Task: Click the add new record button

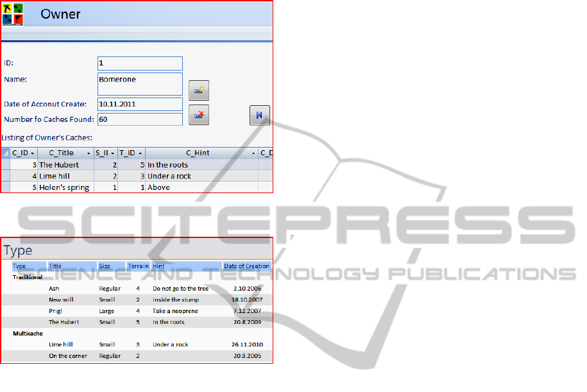Action: 199,90
